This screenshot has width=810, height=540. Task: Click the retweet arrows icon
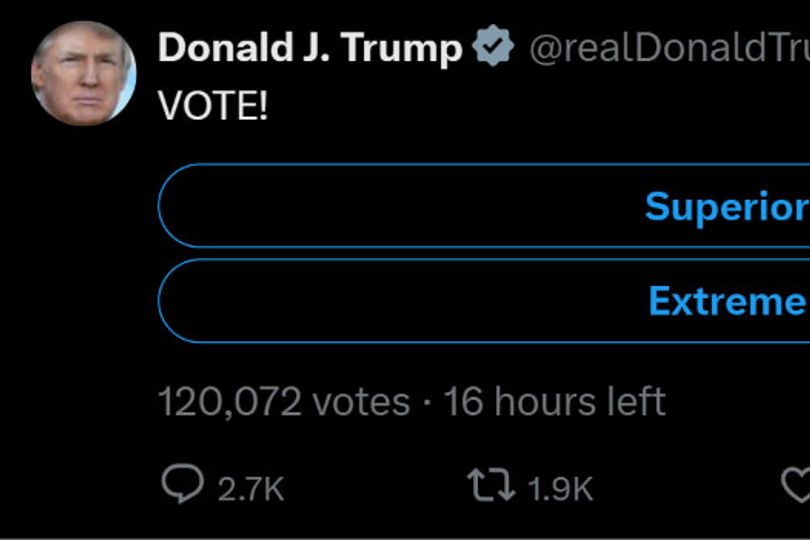click(x=491, y=485)
